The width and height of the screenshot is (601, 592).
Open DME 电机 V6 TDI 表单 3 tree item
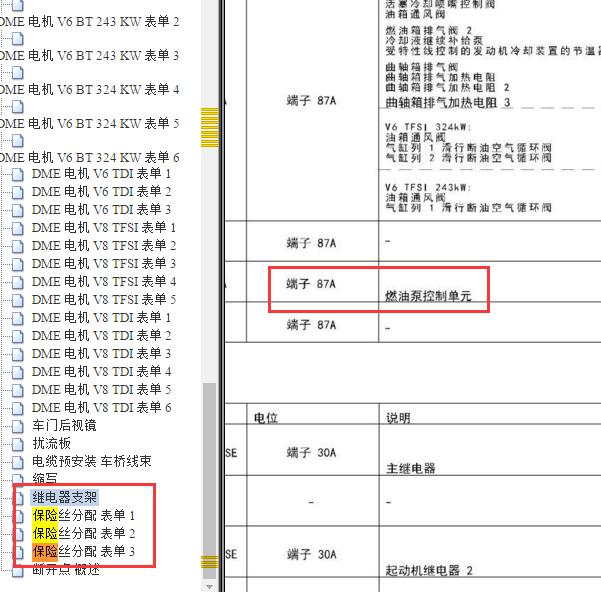[101, 210]
